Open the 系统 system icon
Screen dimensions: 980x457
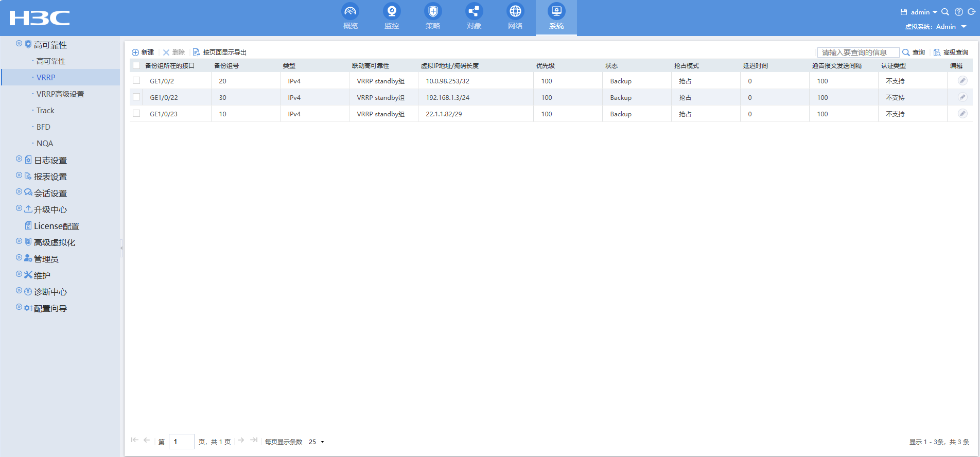556,11
